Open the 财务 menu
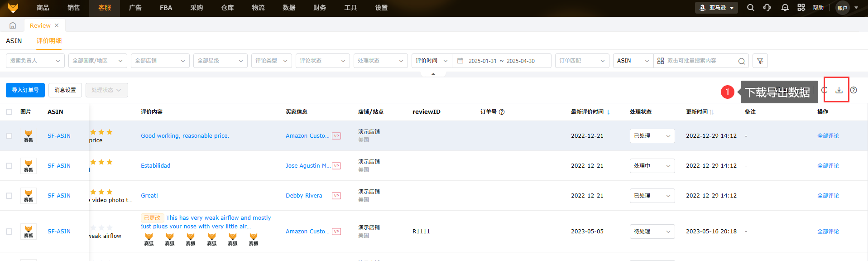 tap(320, 8)
